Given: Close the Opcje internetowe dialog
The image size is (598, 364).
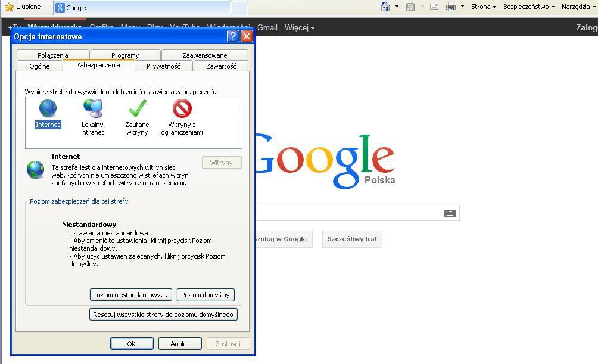Looking at the screenshot, I should tap(247, 36).
